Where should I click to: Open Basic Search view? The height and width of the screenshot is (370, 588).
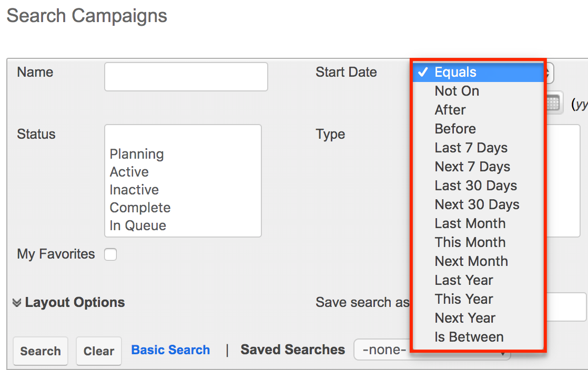(170, 349)
